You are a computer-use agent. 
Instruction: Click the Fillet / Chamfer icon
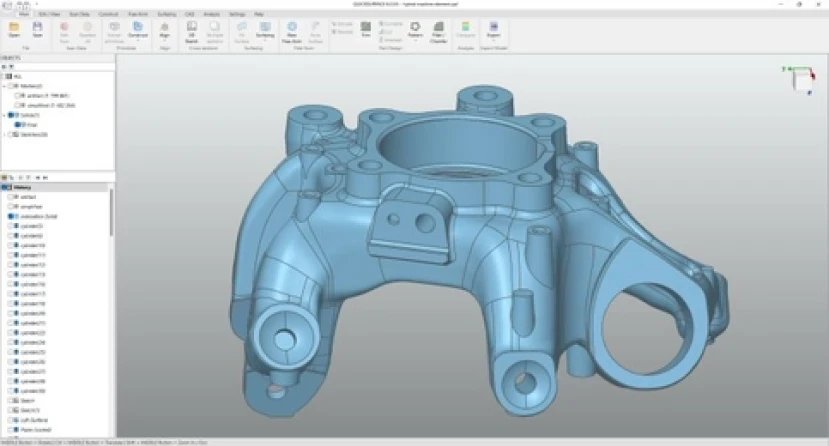tap(438, 32)
